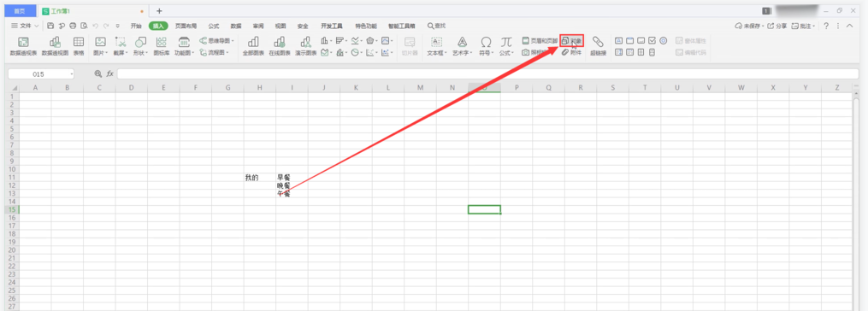Click the formula bar input field
The width and height of the screenshot is (868, 311).
click(487, 73)
